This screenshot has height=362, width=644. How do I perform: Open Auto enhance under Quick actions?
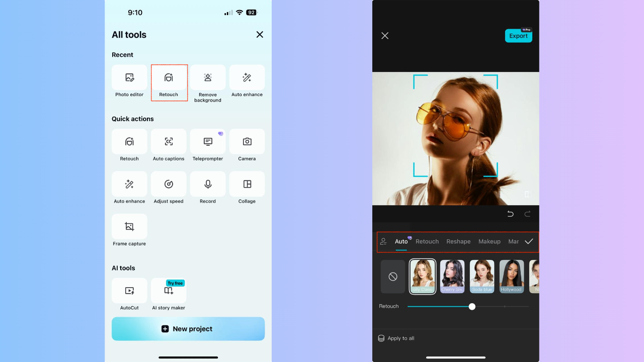click(x=129, y=188)
